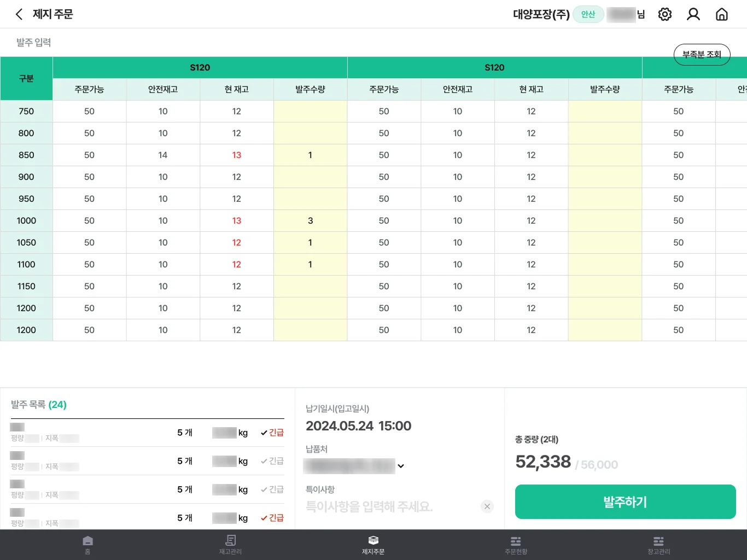Select row label 1150
Image resolution: width=747 pixels, height=560 pixels.
pyautogui.click(x=26, y=287)
